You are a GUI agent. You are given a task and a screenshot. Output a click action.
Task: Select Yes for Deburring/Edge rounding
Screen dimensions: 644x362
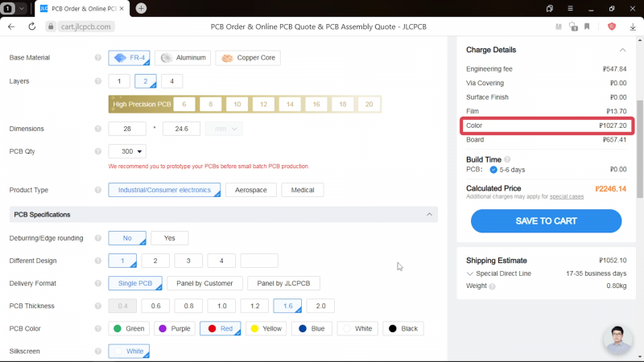[170, 238]
